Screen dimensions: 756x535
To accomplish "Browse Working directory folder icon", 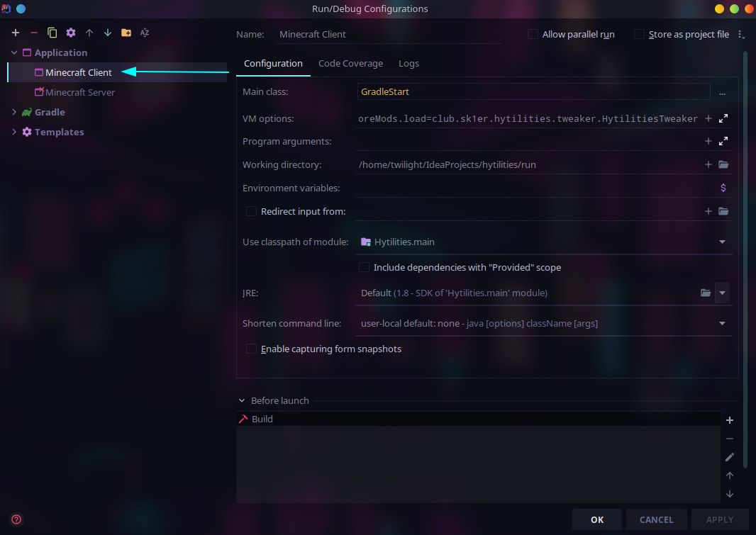I will pos(723,164).
